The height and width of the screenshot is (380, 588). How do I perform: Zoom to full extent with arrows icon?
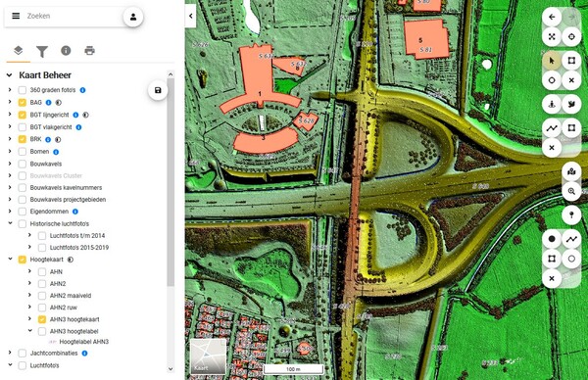[552, 36]
